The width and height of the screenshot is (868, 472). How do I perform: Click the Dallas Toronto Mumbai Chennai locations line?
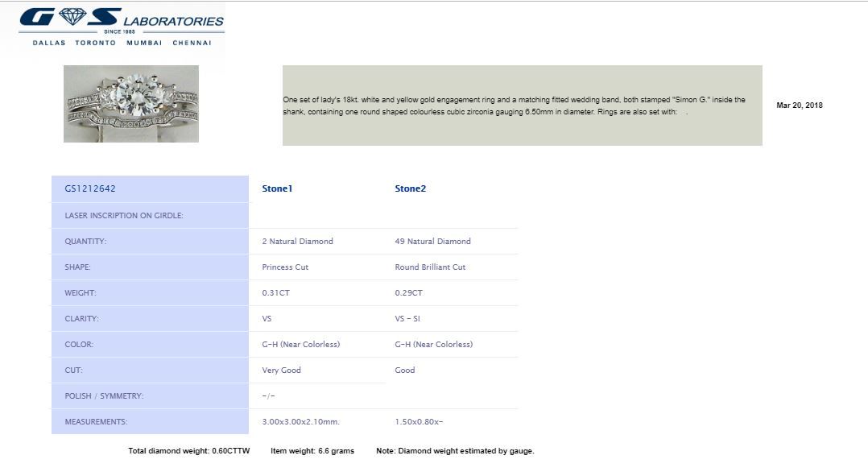[122, 43]
